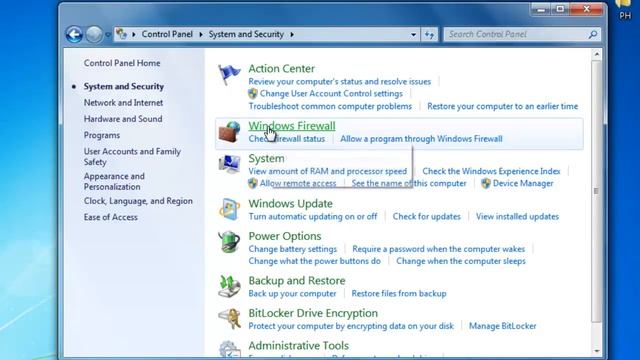The height and width of the screenshot is (360, 640).
Task: Open Hardware and Sound category
Action: 123,119
